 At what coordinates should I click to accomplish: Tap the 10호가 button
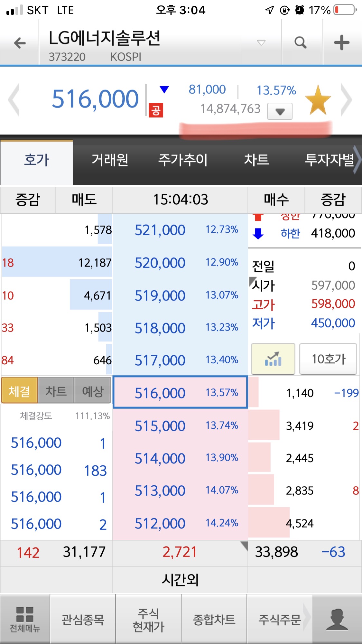(328, 359)
